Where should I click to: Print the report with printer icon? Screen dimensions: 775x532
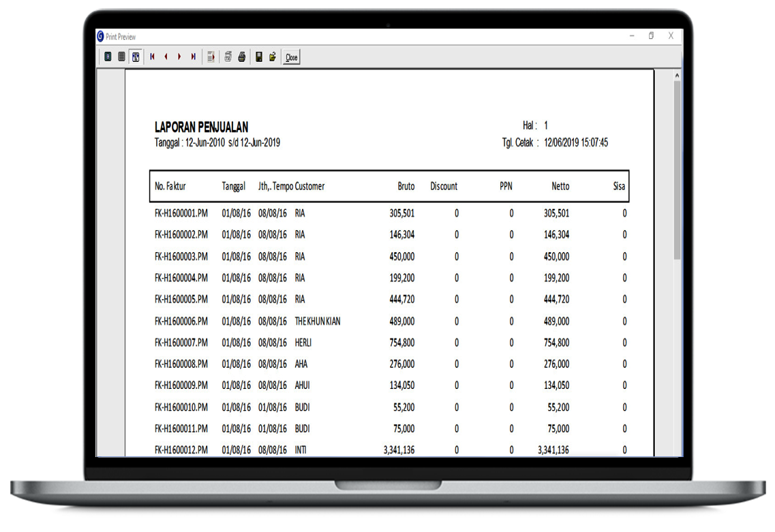241,57
